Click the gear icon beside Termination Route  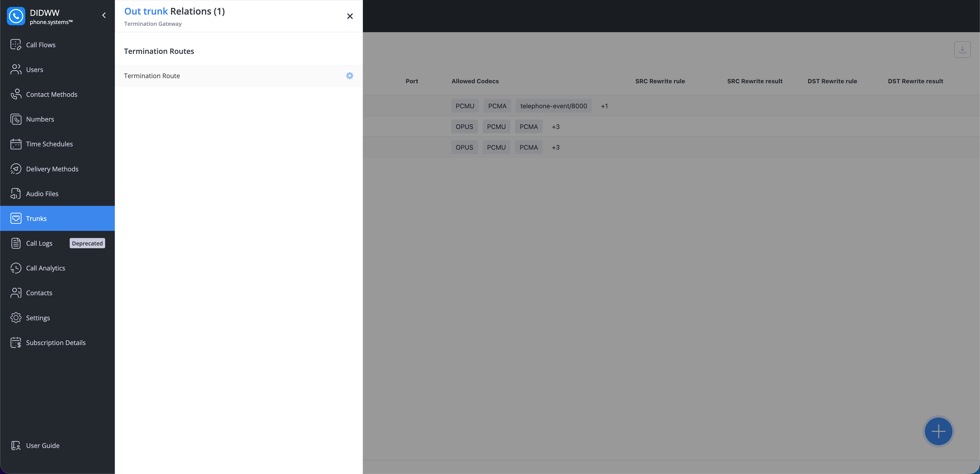click(x=349, y=76)
